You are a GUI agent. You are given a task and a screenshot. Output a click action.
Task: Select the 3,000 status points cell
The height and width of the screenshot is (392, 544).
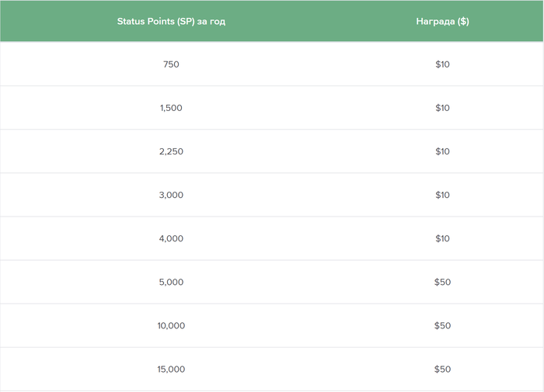[171, 195]
